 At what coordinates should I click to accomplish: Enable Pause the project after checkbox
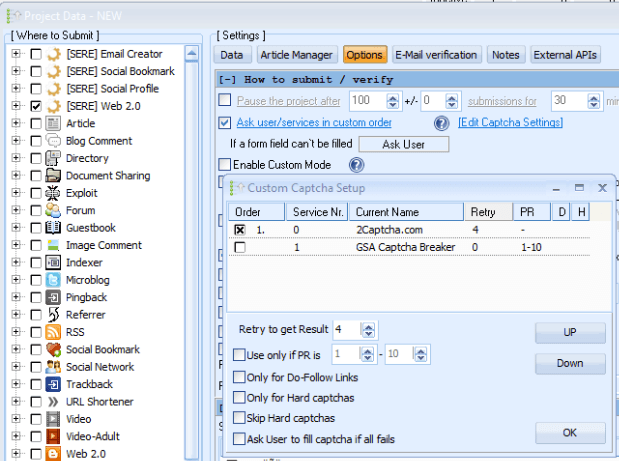coord(225,100)
